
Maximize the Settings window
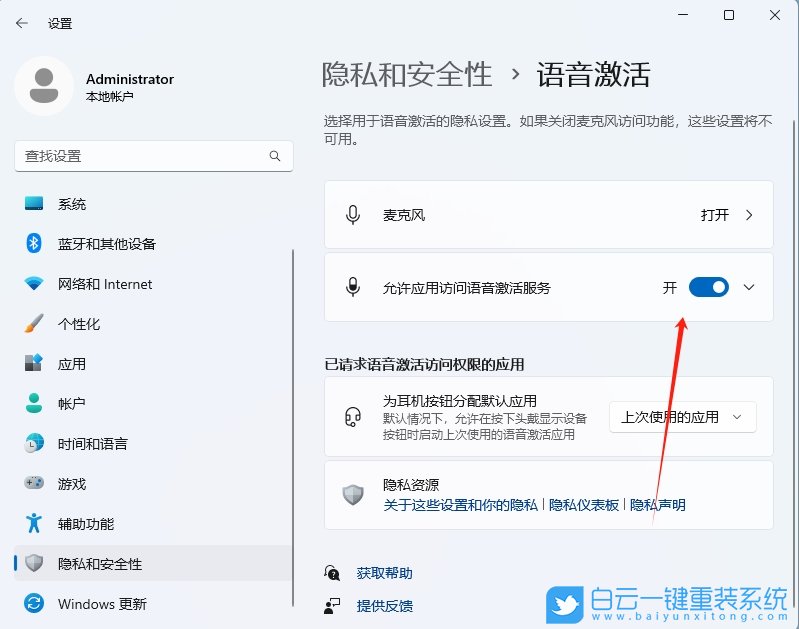[729, 15]
